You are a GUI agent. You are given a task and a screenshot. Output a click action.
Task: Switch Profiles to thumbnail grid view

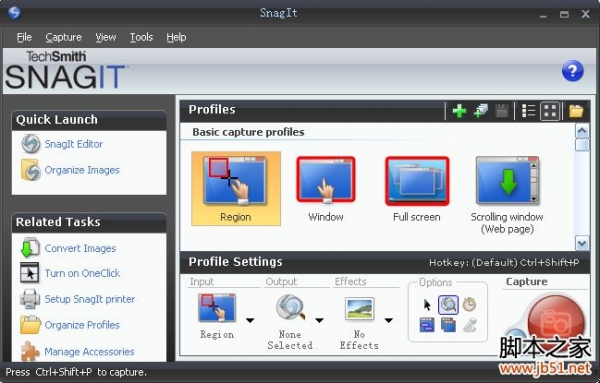click(x=550, y=111)
